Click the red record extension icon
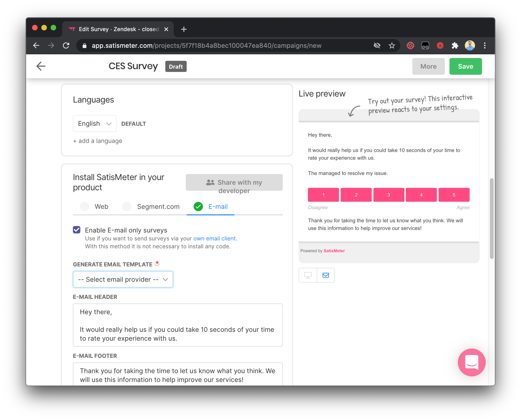 click(440, 45)
